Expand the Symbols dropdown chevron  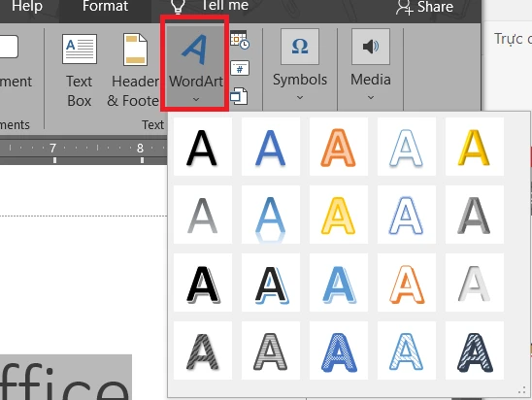tap(300, 98)
